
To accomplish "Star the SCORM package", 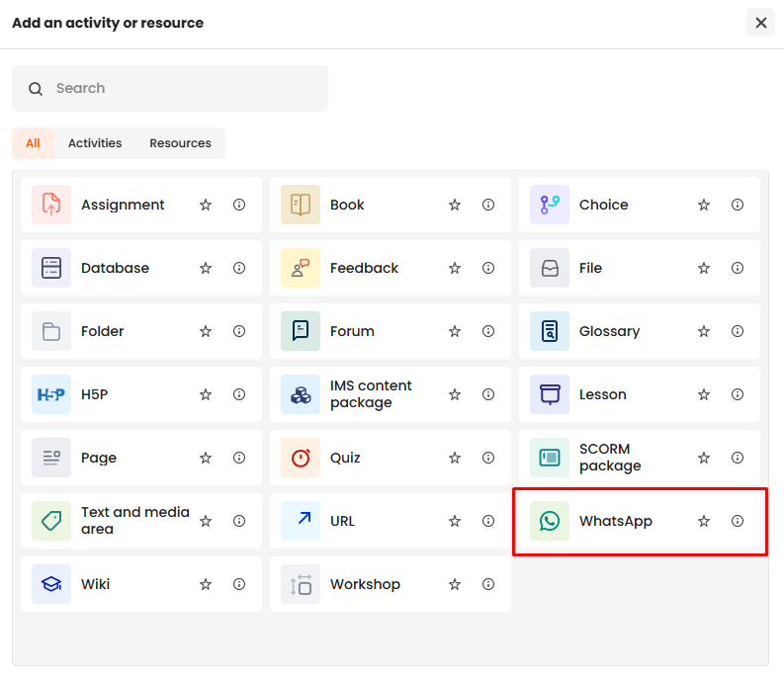I will coord(704,458).
